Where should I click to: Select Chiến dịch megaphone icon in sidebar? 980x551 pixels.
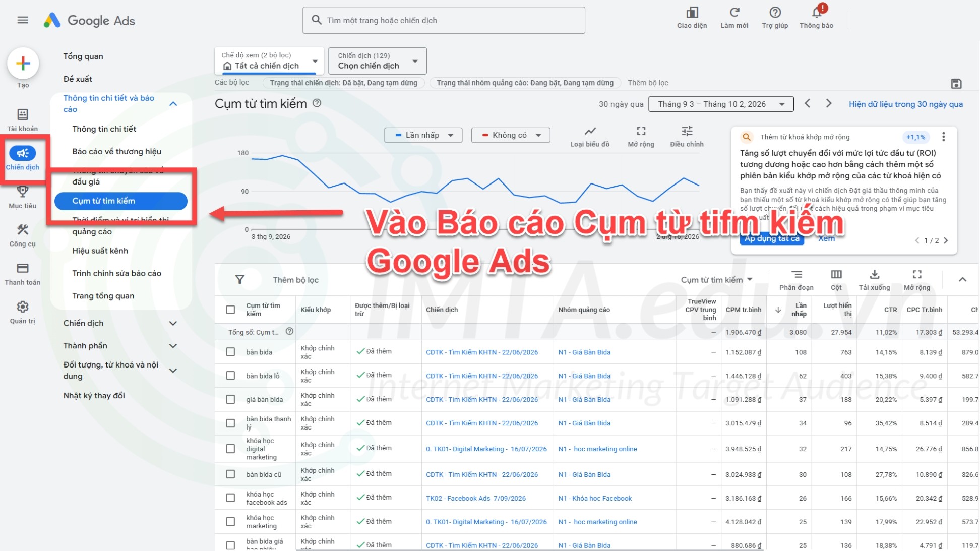[23, 153]
